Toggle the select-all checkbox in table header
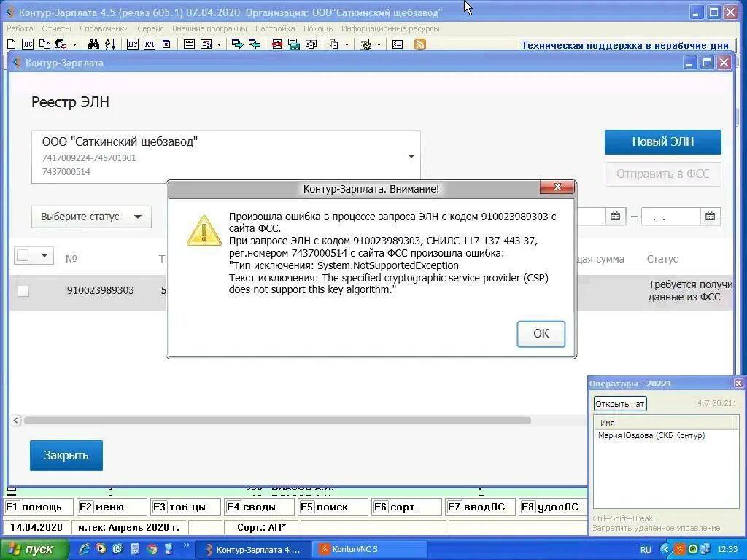The height and width of the screenshot is (560, 747). pyautogui.click(x=23, y=256)
